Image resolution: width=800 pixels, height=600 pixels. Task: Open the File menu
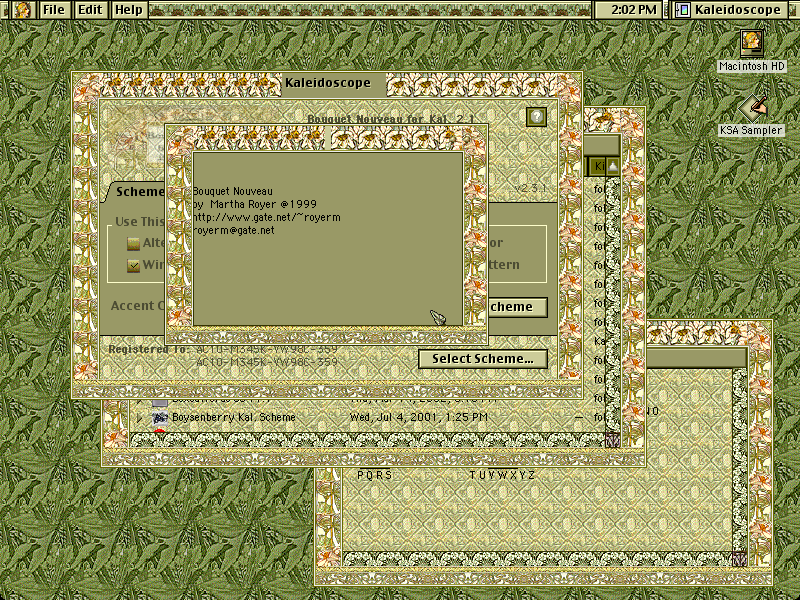[54, 10]
